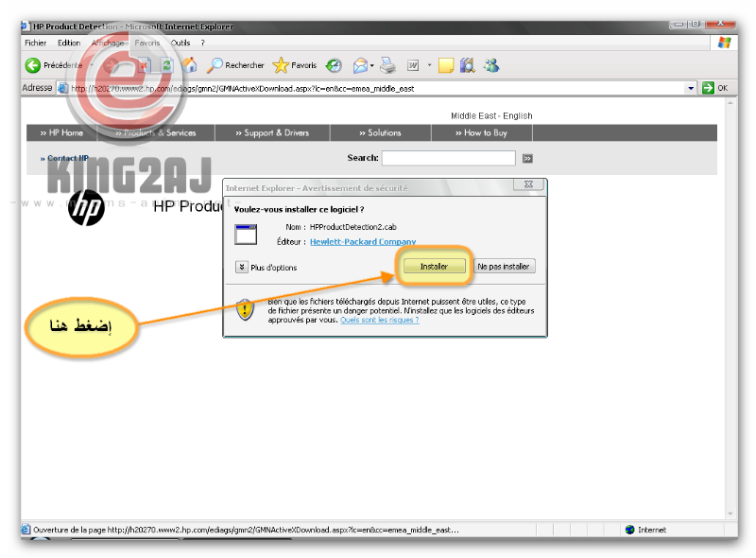Open the Hewlett-Packard Company publisher link
Image resolution: width=756 pixels, height=558 pixels.
point(362,242)
